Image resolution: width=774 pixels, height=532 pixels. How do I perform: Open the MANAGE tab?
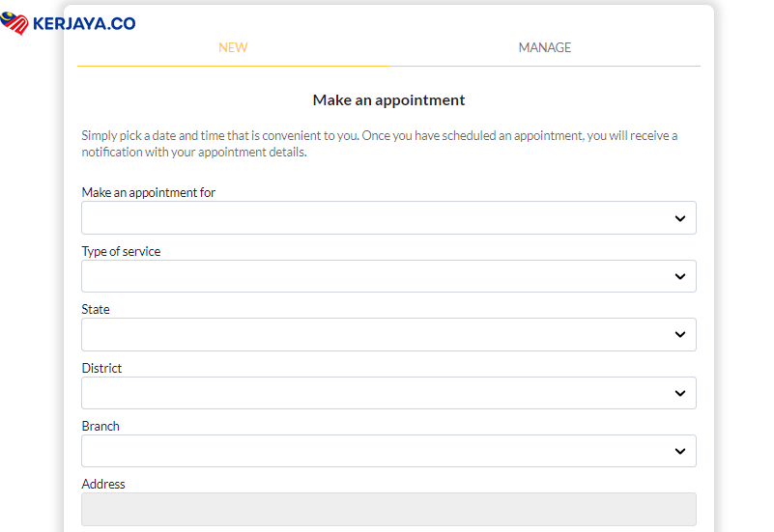coord(545,47)
